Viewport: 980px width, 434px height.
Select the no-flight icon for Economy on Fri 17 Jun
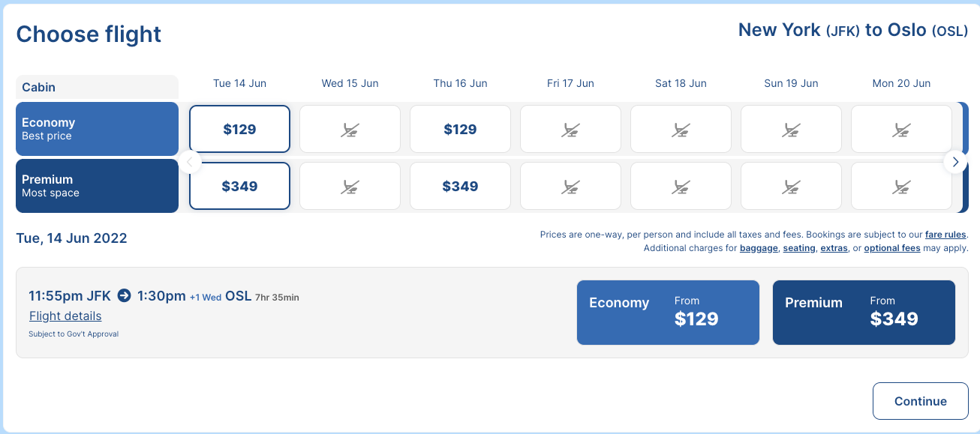570,129
